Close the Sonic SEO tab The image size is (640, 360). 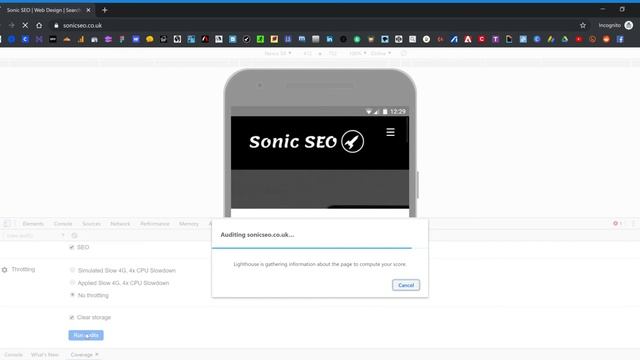point(88,10)
